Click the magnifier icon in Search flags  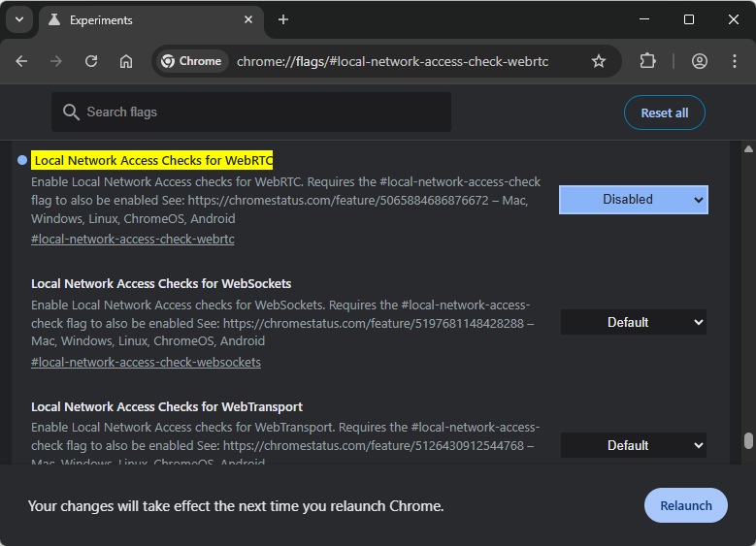click(71, 112)
